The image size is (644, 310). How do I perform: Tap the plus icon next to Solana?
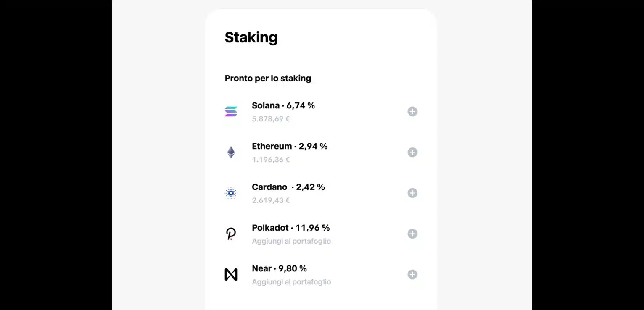pos(412,111)
